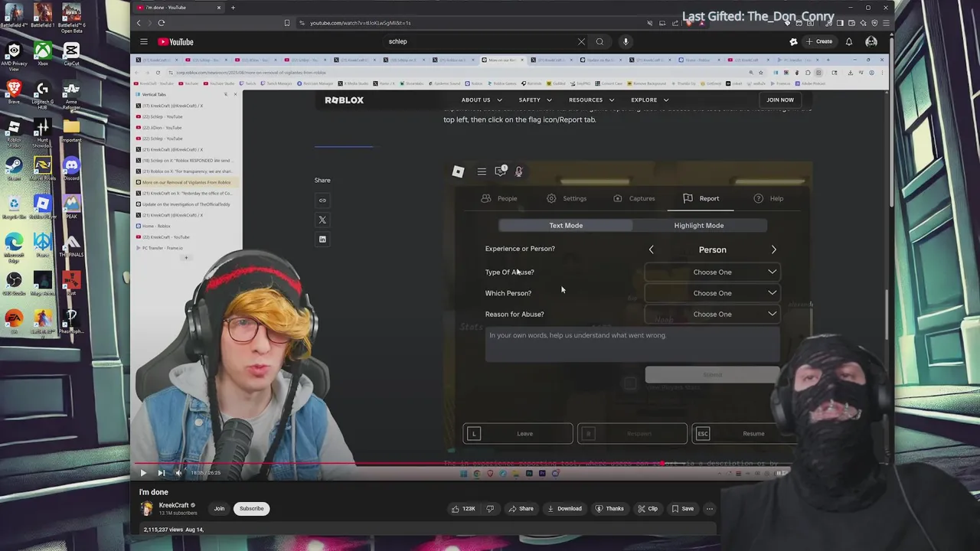Subscribe to KreekCraft
The image size is (980, 551).
point(251,508)
